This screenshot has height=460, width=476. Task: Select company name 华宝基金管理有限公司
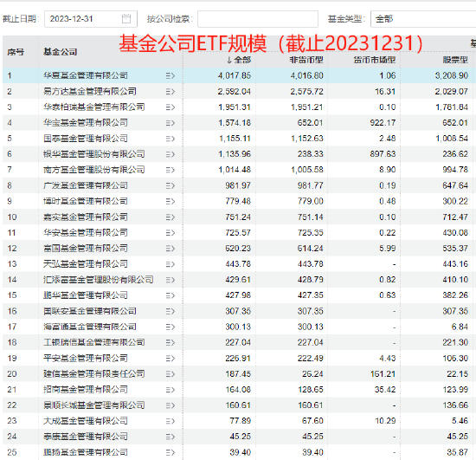[x=86, y=123]
